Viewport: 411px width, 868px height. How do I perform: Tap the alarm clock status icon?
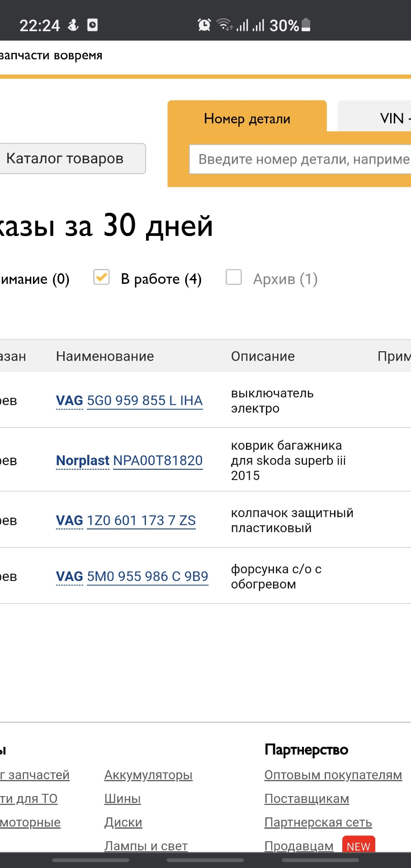[204, 25]
